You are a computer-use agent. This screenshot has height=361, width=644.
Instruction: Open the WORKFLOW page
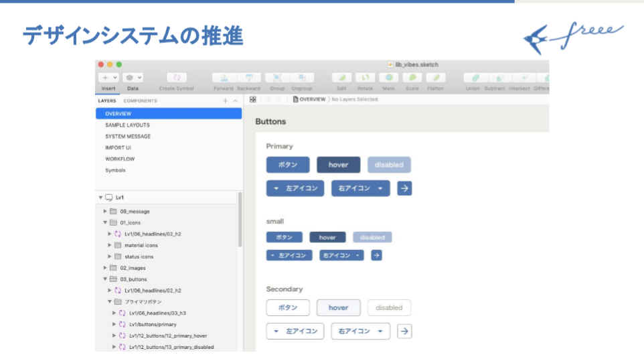pos(120,159)
